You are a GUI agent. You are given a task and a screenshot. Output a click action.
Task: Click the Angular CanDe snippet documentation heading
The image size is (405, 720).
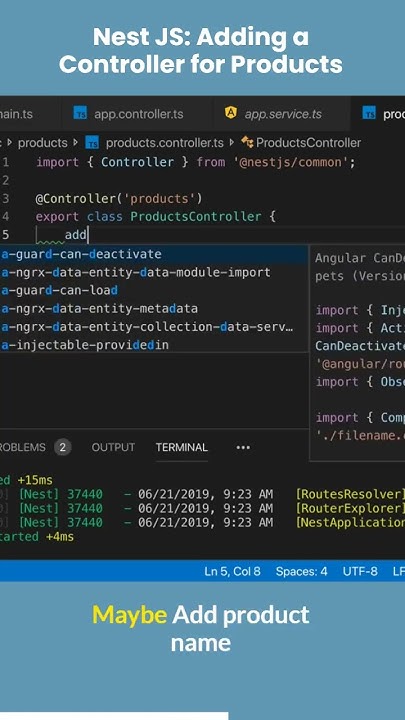tap(360, 258)
